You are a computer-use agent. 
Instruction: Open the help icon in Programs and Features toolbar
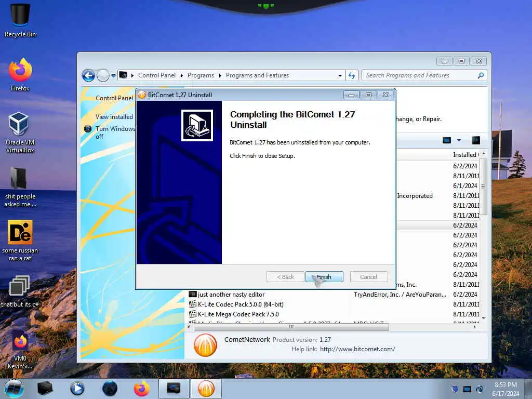(x=476, y=140)
